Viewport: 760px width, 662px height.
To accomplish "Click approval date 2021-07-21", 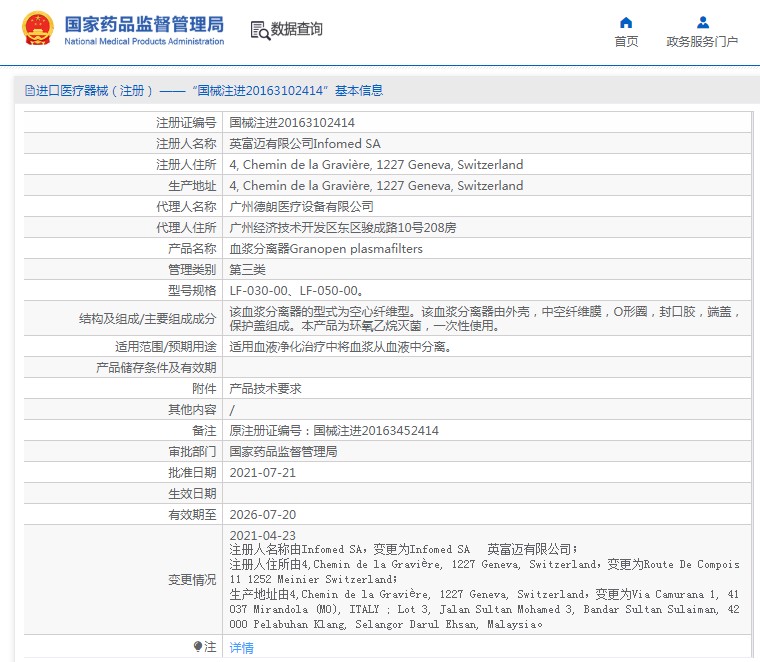I will coord(263,472).
